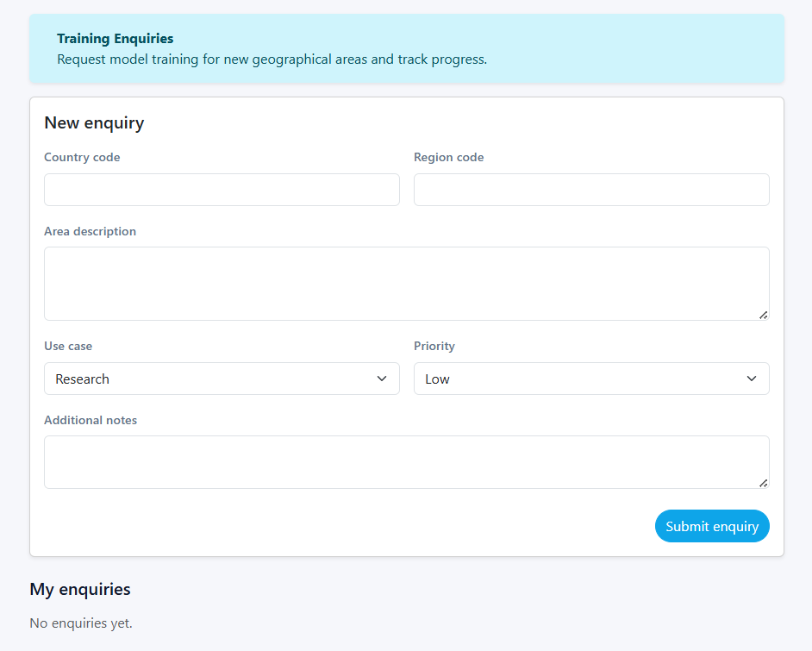Viewport: 812px width, 651px height.
Task: Click the Region code label
Action: tap(448, 158)
